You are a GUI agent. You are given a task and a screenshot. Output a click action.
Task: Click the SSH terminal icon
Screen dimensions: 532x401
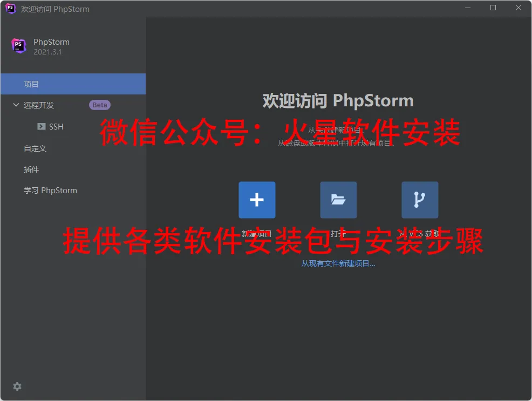[42, 126]
